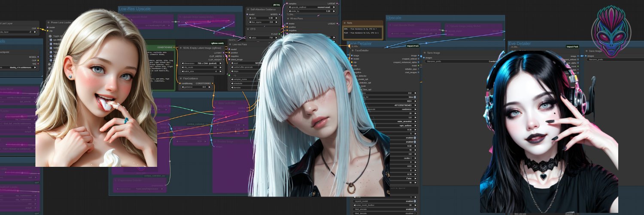Screen dimensions: 644x215
Task: Click the Impact-Pack badge on Eye Detailer
Action: point(573,46)
